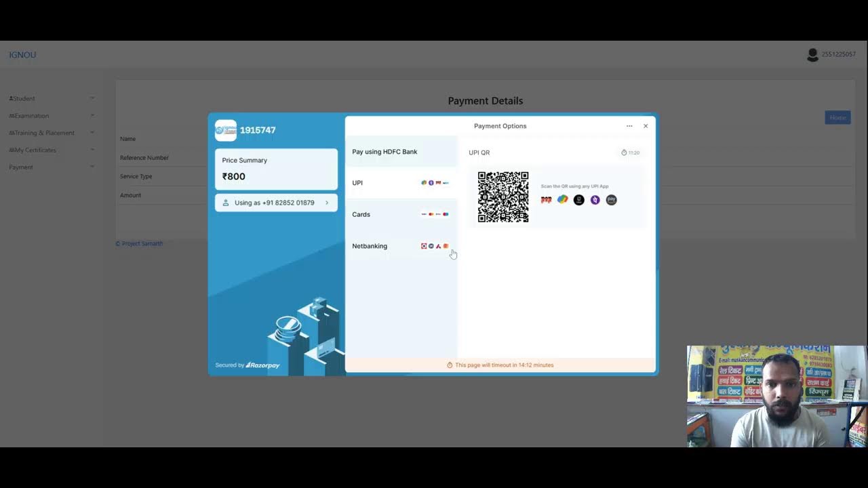The image size is (868, 488).
Task: Select the Cards payment option
Action: click(x=401, y=214)
